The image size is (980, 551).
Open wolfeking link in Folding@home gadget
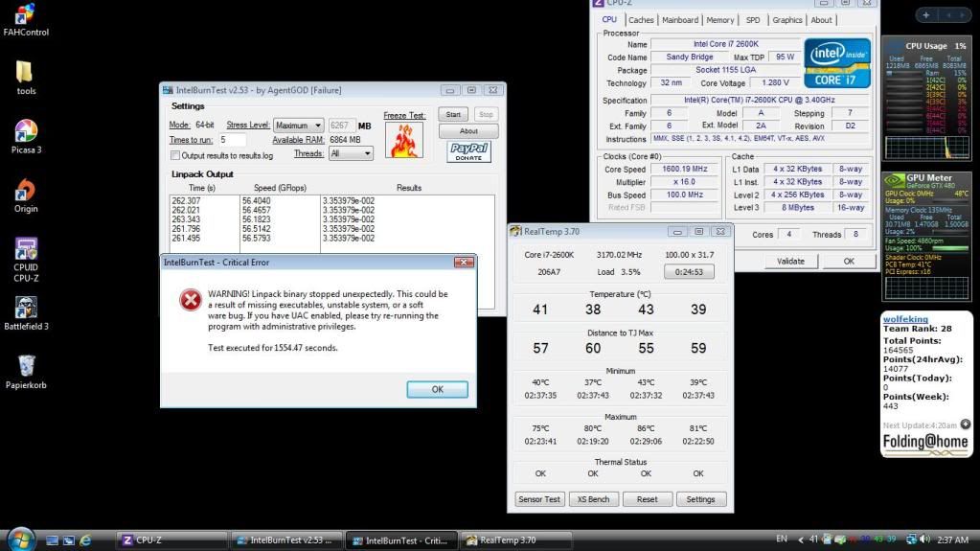[x=905, y=319]
